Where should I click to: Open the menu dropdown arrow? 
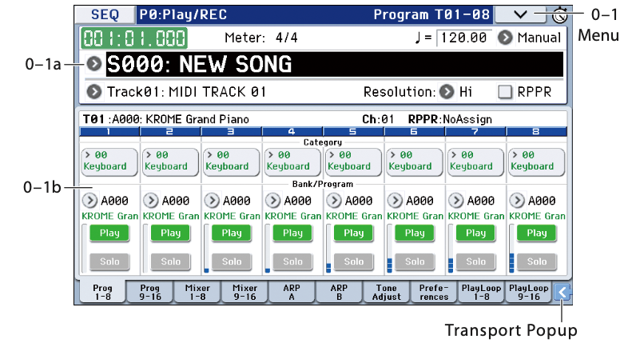(x=520, y=15)
